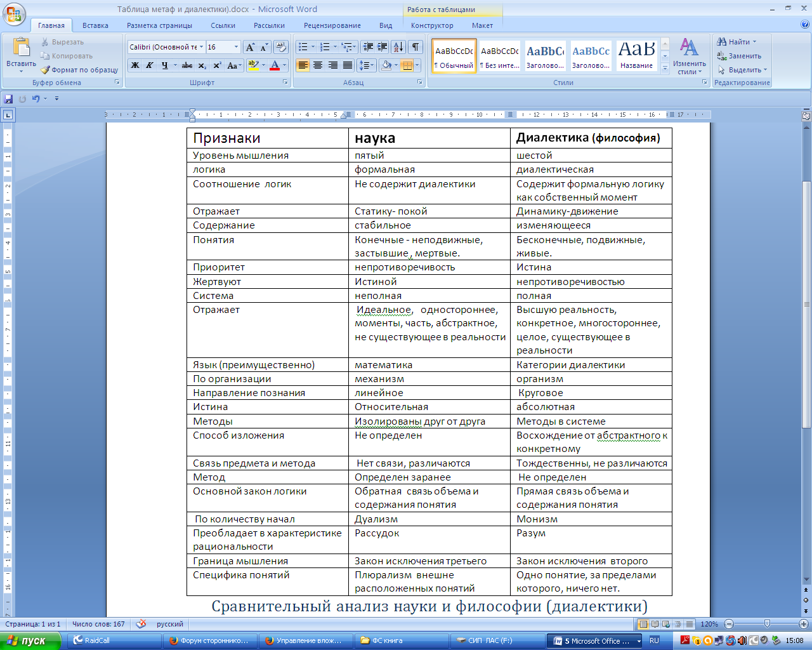Click the Clear Formatting eraser icon
The height and width of the screenshot is (650, 812).
(x=281, y=47)
